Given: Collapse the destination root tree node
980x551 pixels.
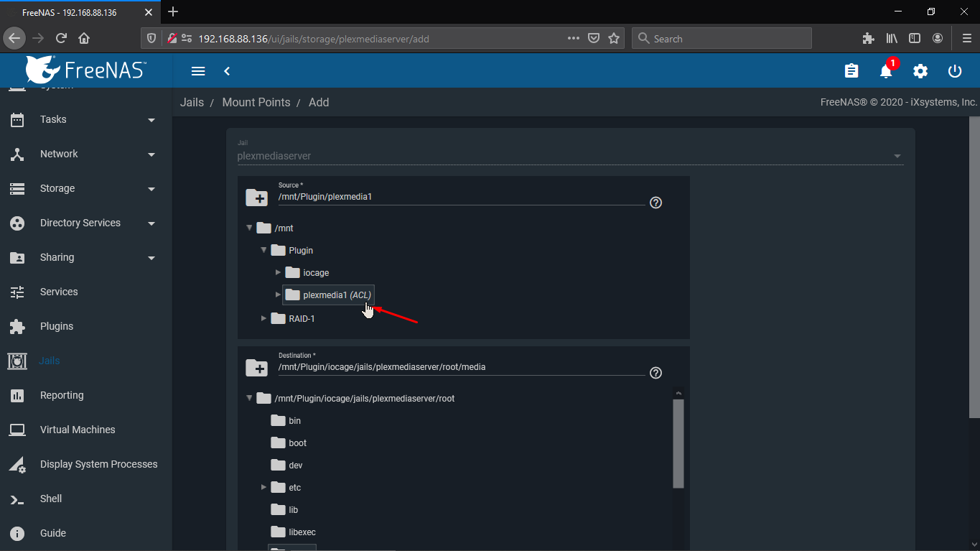Looking at the screenshot, I should coord(249,398).
